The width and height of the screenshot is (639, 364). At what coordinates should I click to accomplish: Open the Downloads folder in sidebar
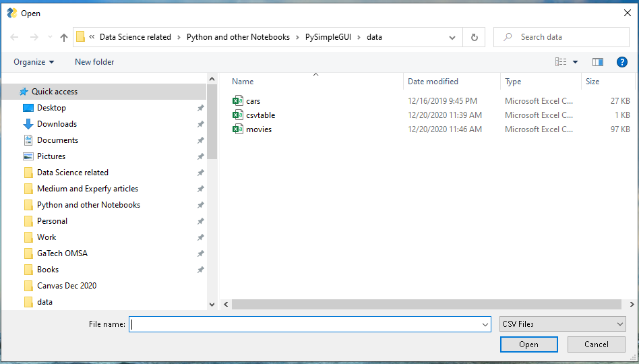click(x=57, y=124)
